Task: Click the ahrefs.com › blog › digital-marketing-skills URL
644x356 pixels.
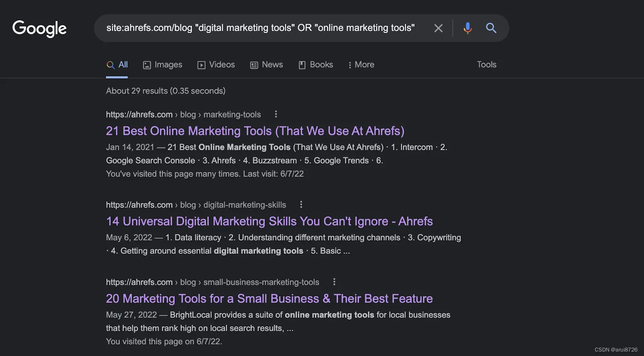Action: point(196,205)
